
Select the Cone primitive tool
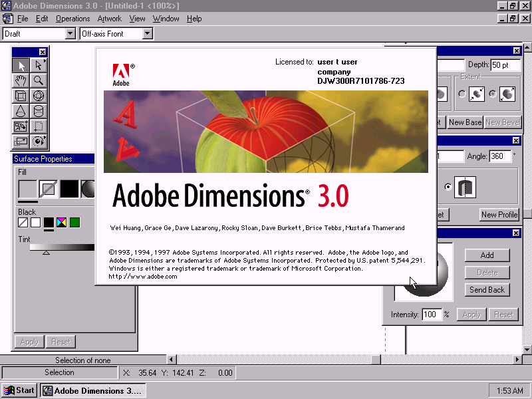click(21, 111)
